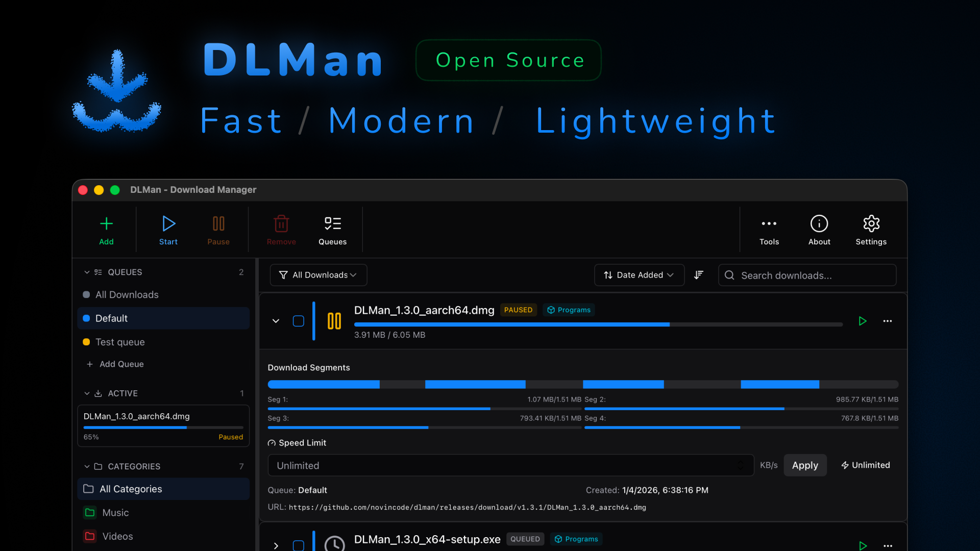Click the Apply speed limit button
The image size is (980, 551).
click(x=805, y=465)
